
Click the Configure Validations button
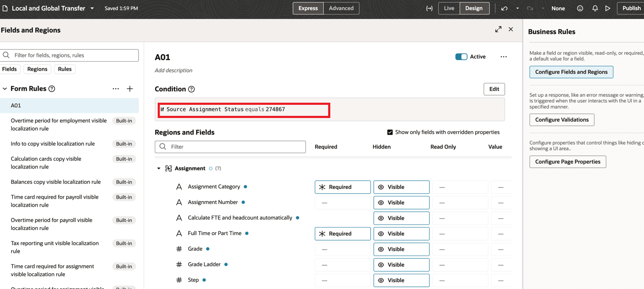(x=562, y=120)
